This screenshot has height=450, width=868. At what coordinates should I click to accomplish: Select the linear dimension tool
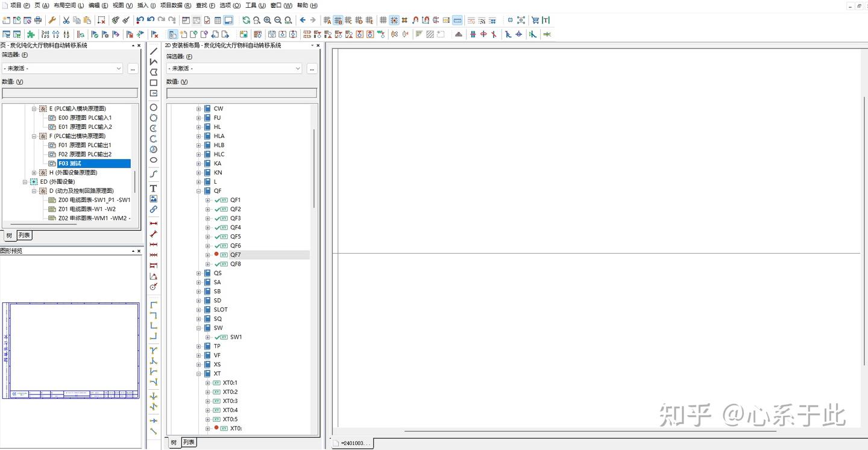click(154, 223)
